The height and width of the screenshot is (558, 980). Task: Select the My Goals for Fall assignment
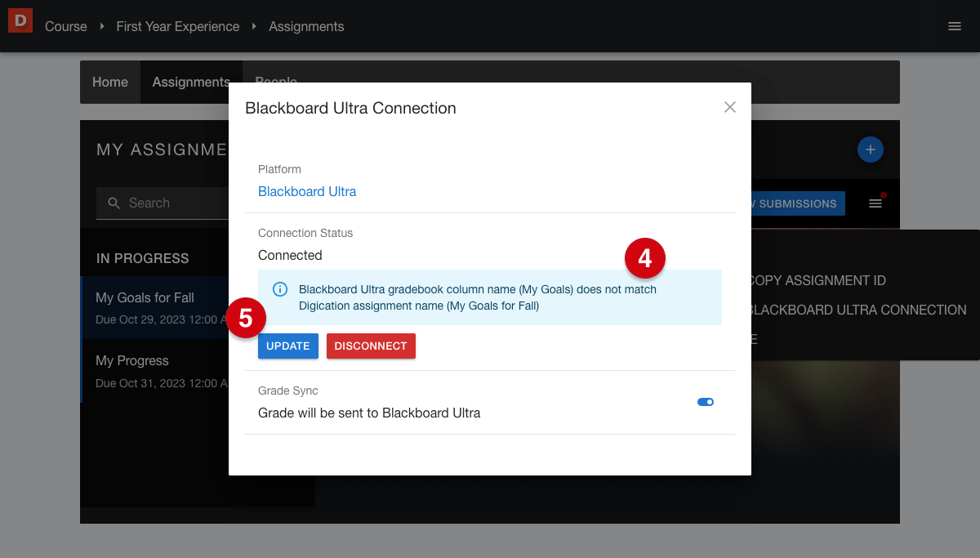click(x=155, y=308)
